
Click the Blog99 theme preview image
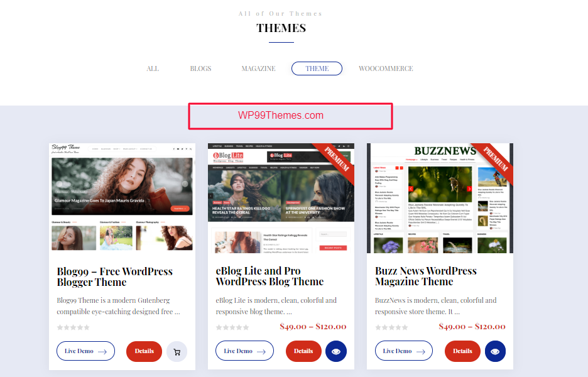pyautogui.click(x=122, y=198)
